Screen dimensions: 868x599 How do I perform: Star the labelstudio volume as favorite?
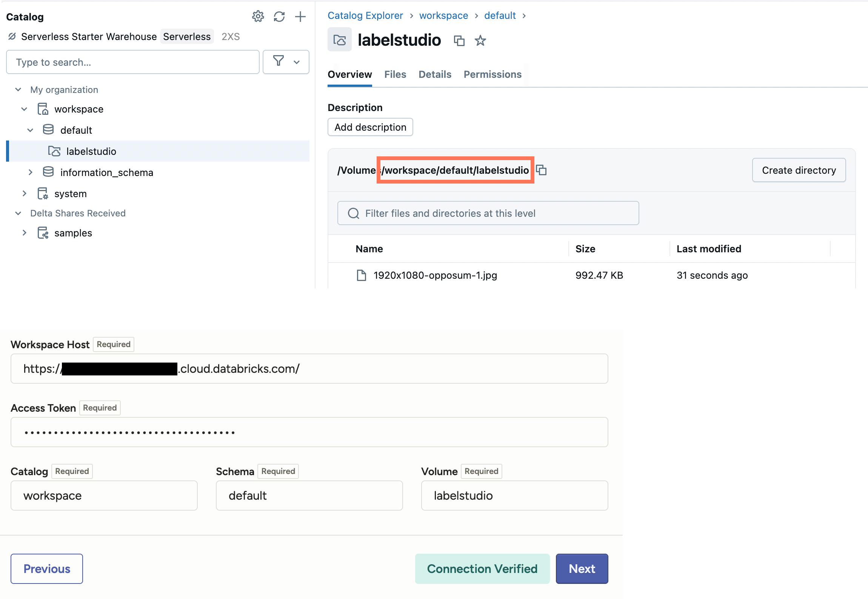[480, 40]
